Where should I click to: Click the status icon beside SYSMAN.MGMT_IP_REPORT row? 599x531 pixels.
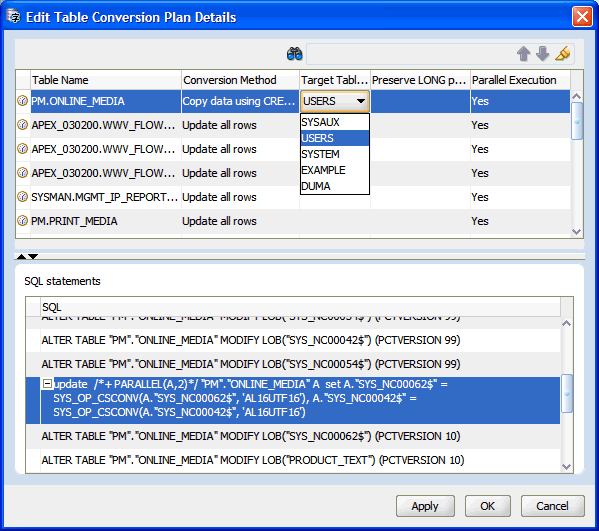coord(23,197)
